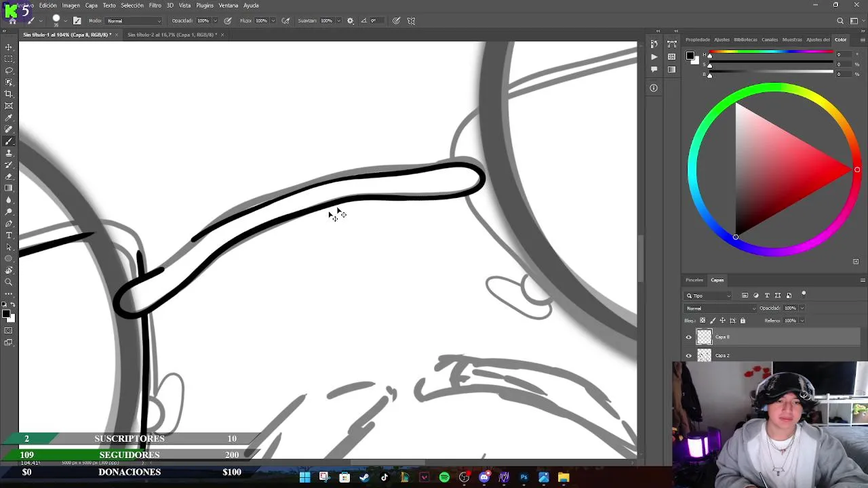Open Spotify from the taskbar
Viewport: 868px width, 488px height.
444,478
